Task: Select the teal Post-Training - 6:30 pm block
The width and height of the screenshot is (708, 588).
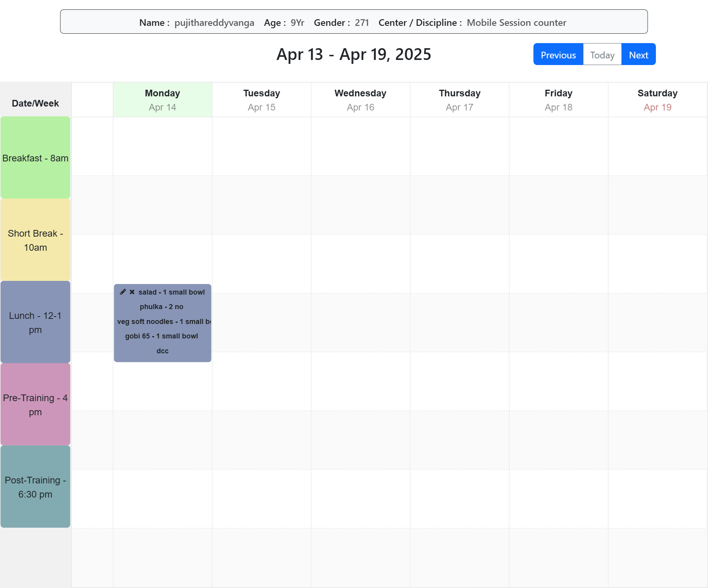Action: tap(35, 487)
